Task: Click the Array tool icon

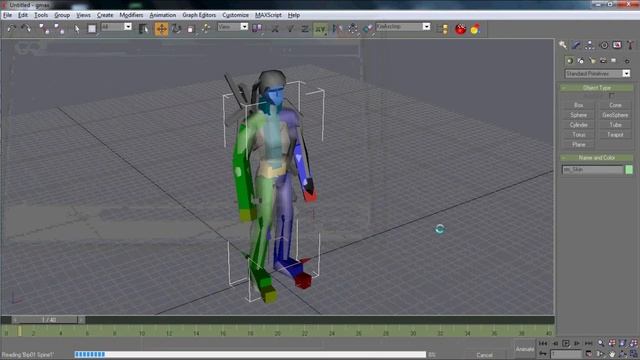Action: coord(353,29)
